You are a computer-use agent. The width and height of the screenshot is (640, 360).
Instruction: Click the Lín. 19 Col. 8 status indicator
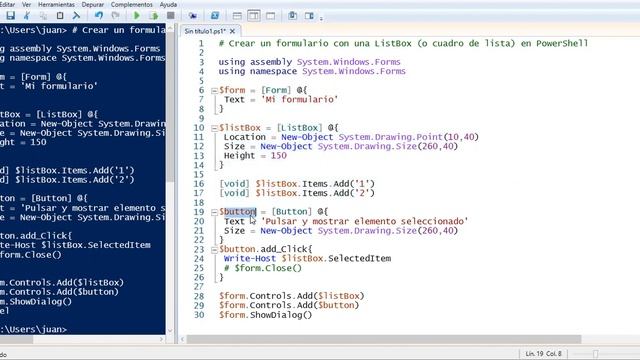pyautogui.click(x=543, y=353)
